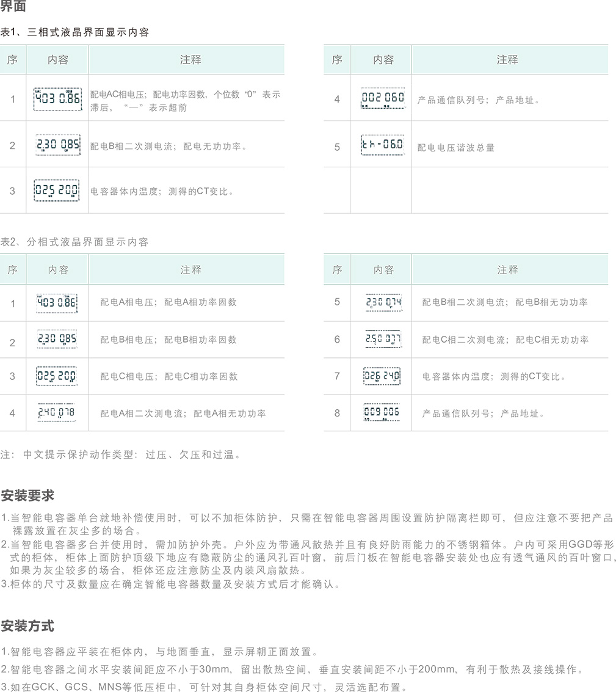
Task: Click the '026 240' LCD display image
Action: click(x=382, y=376)
